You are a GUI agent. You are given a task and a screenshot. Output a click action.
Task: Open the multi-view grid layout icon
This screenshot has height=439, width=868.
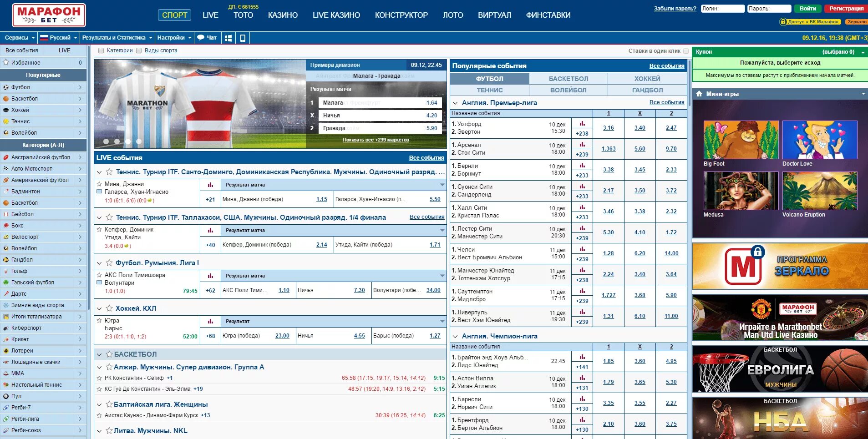point(228,38)
